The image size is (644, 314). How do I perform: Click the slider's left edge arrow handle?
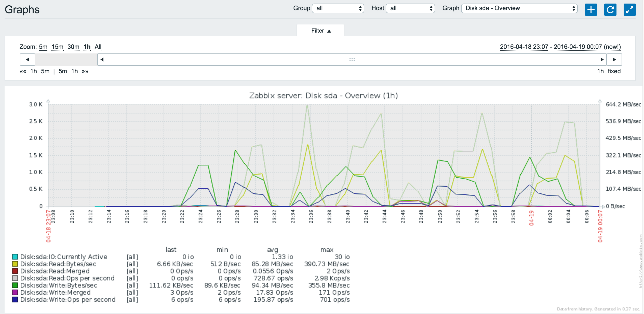[102, 60]
